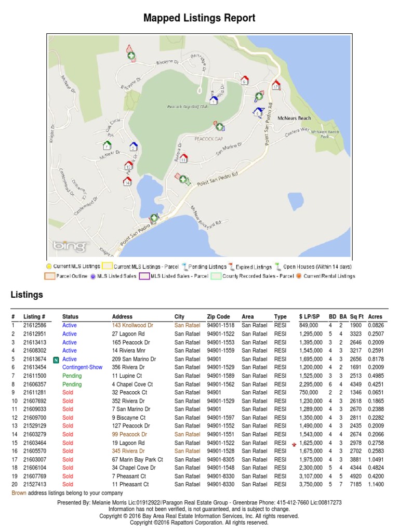Click the 1.0491 acres value
Viewport: 399px width, 532px height.
coord(376,459)
